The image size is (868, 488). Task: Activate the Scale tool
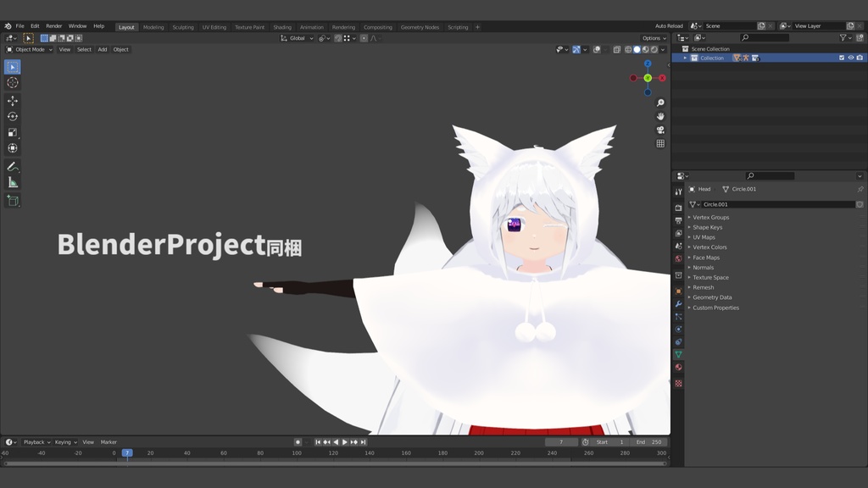pyautogui.click(x=13, y=132)
